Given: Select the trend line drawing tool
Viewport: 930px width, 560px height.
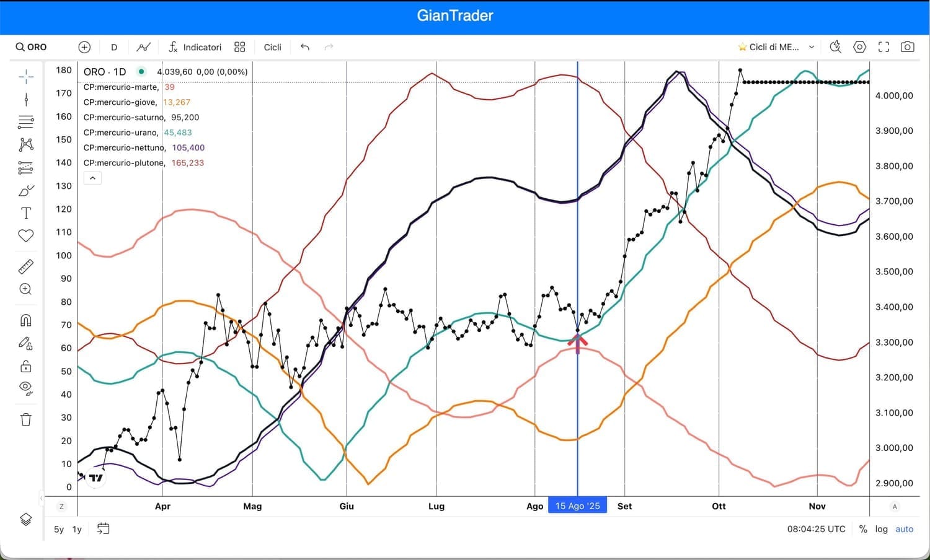Looking at the screenshot, I should pos(26,99).
